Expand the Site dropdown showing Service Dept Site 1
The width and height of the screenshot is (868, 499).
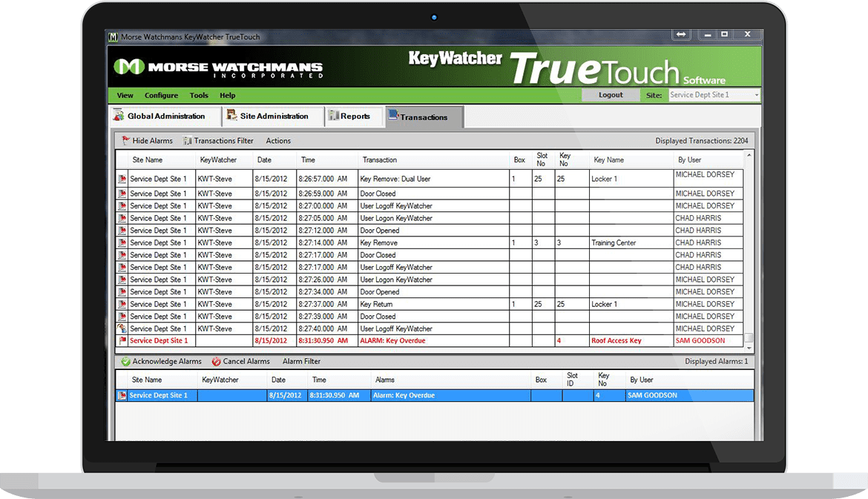pyautogui.click(x=756, y=95)
